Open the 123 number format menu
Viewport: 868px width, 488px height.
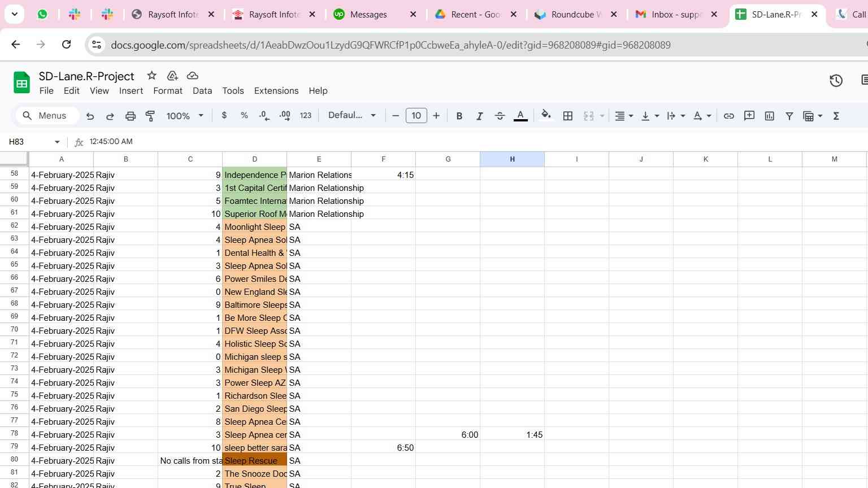pyautogui.click(x=306, y=115)
